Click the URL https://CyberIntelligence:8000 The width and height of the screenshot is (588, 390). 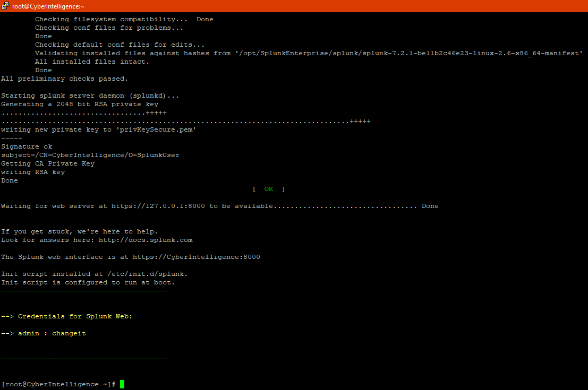[196, 257]
